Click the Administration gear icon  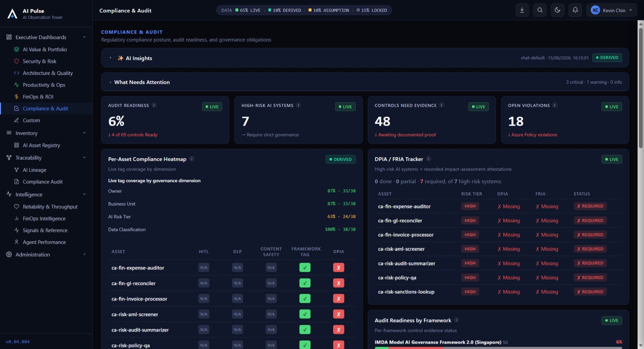pos(9,254)
